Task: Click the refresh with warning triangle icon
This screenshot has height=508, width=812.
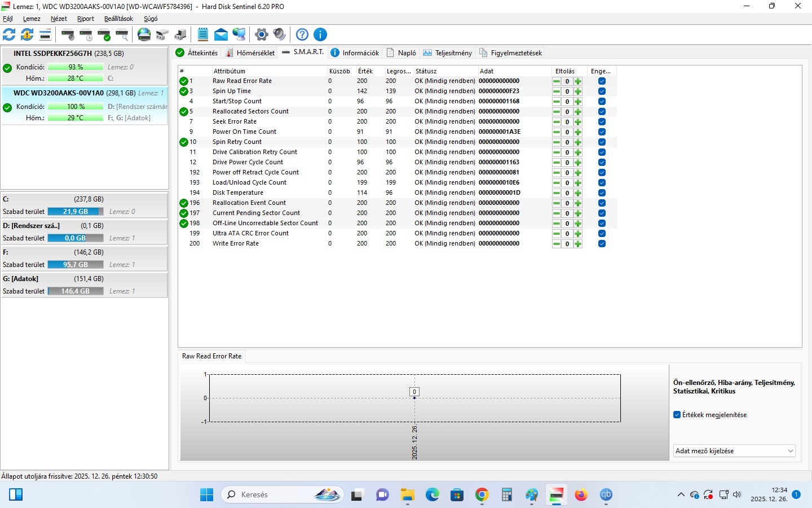Action: [x=27, y=34]
